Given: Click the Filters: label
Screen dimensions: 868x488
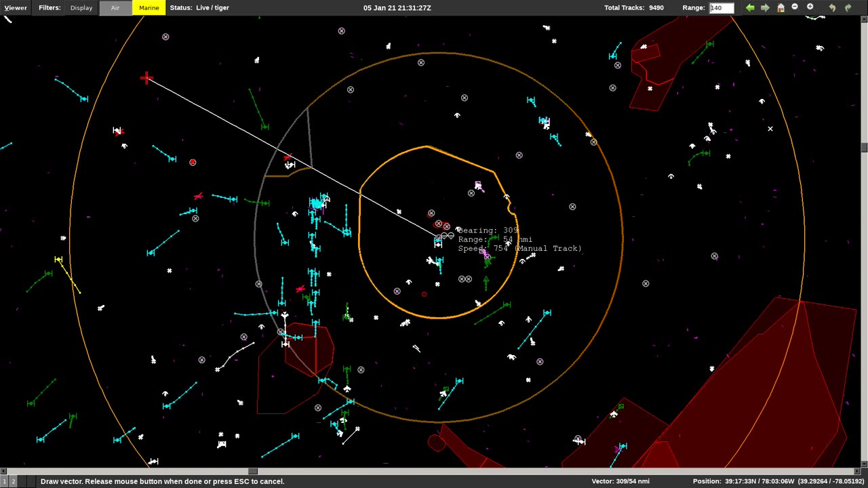Looking at the screenshot, I should [x=50, y=8].
